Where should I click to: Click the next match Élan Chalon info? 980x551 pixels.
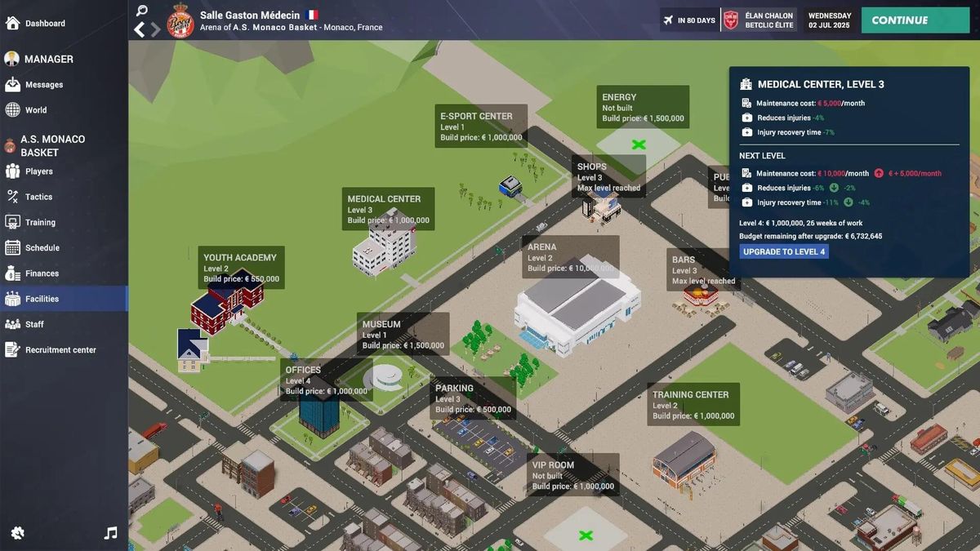point(758,20)
